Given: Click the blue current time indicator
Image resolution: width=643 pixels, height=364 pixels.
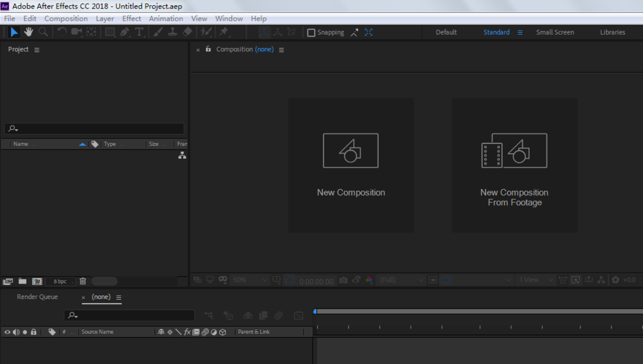Looking at the screenshot, I should [315, 311].
